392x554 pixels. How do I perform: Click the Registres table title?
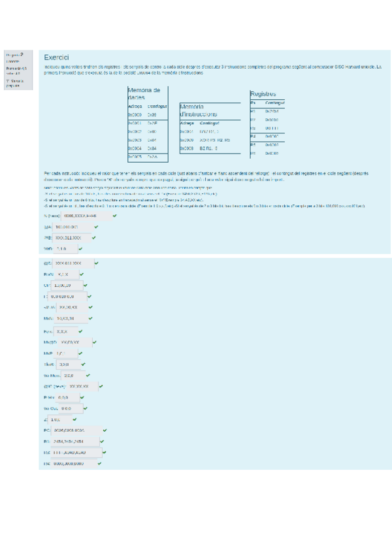[x=263, y=93]
